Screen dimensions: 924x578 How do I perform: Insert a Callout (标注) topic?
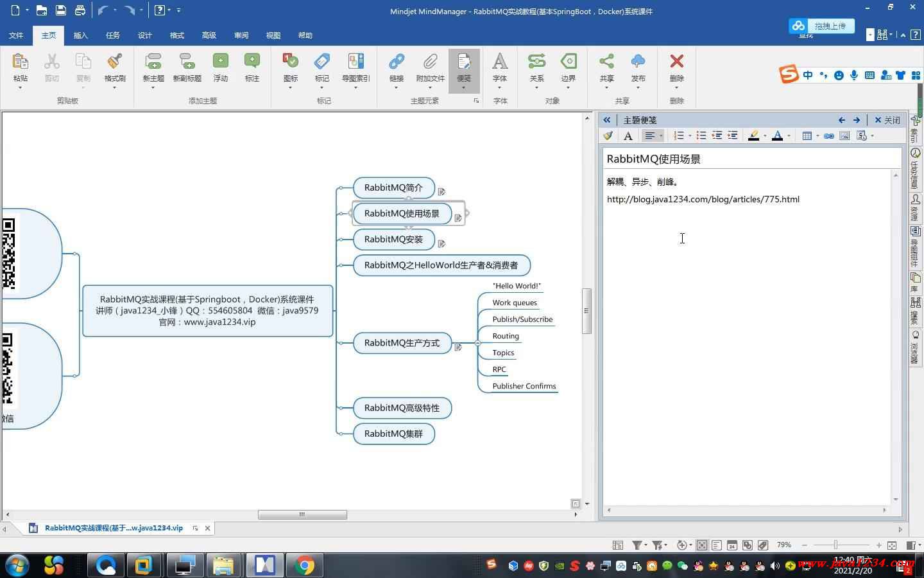click(252, 62)
